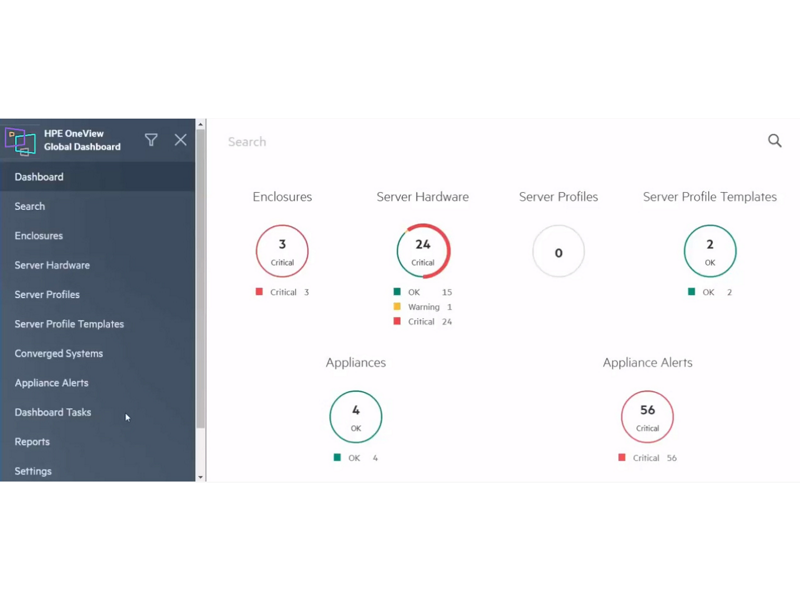Click the Server Profile Templates dashboard heading
The width and height of the screenshot is (800, 600).
tap(710, 197)
